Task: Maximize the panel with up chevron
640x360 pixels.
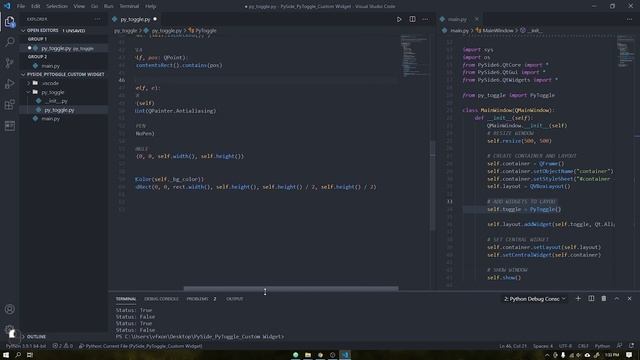Action: (617, 299)
